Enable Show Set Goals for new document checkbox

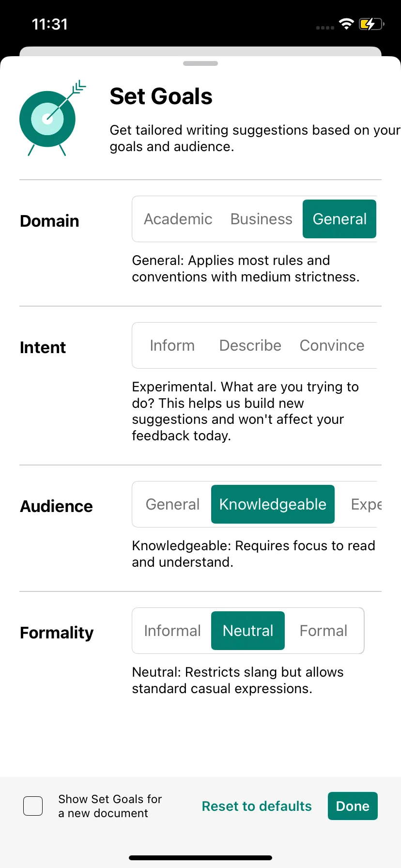coord(33,806)
